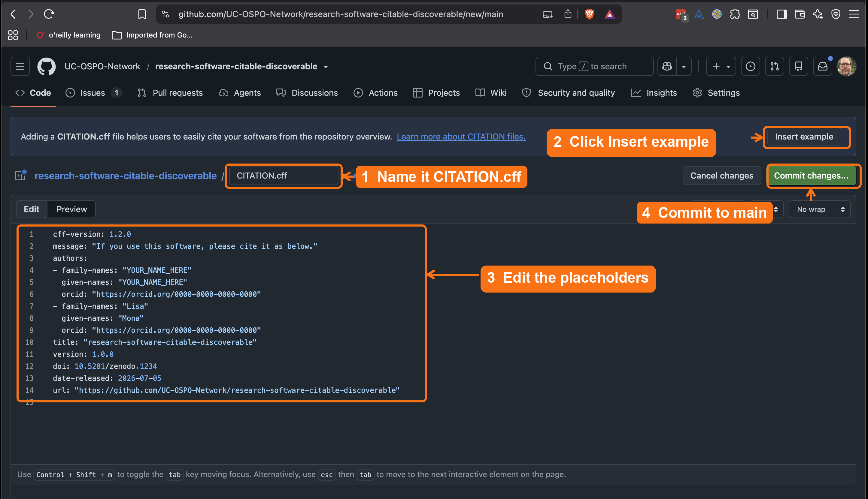
Task: Expand the Copilot dropdown arrow
Action: pyautogui.click(x=684, y=66)
